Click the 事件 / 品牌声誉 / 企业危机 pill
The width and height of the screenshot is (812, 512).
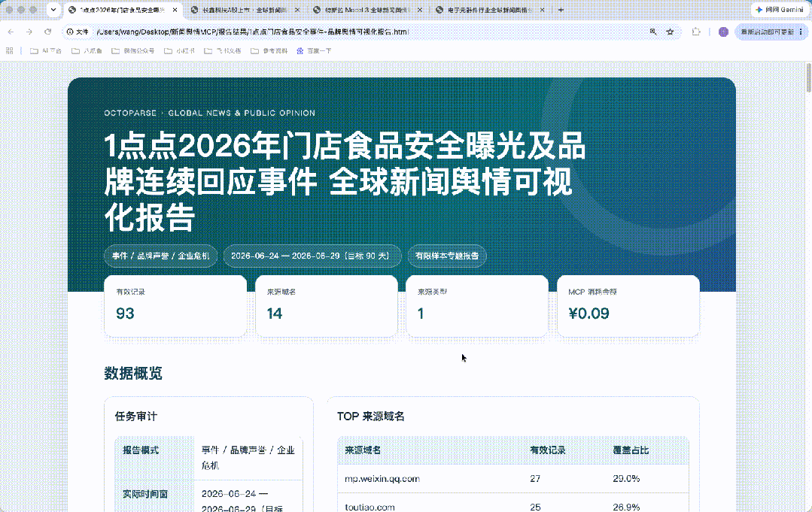(160, 256)
